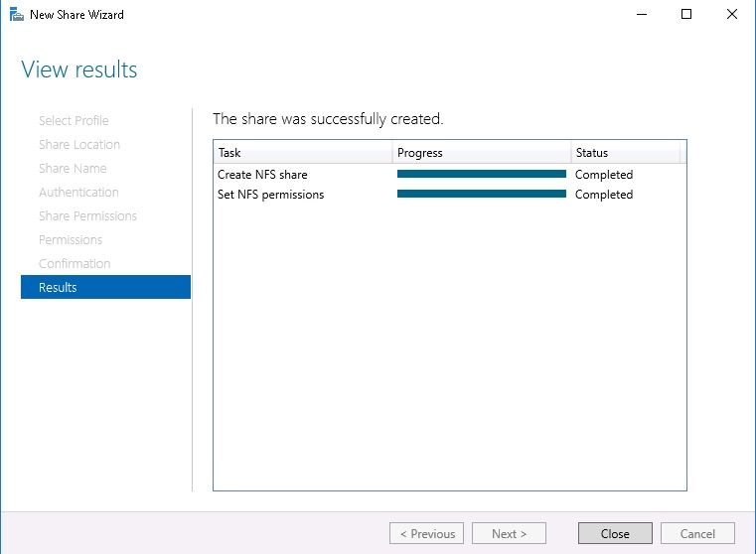Close the window with the X button
This screenshot has width=756, height=554.
point(731,15)
